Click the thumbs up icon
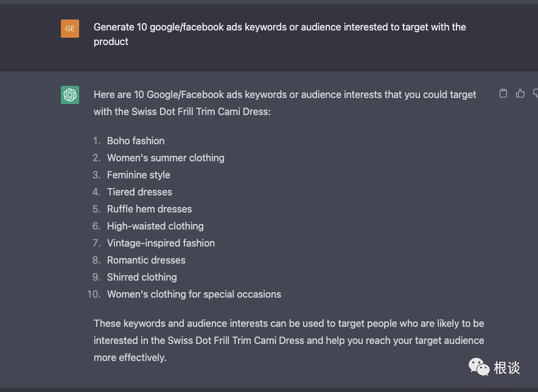 point(520,93)
